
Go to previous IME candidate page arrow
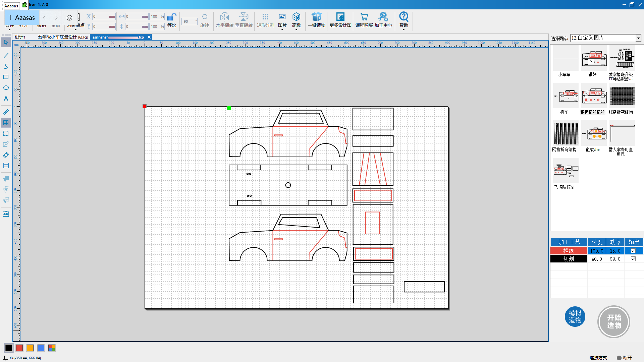point(44,18)
